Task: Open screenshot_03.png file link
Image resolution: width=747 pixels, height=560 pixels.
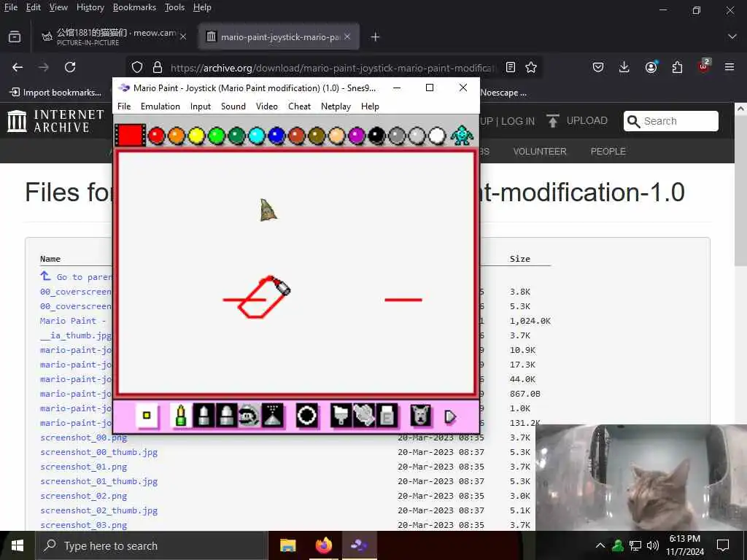Action: pos(83,525)
